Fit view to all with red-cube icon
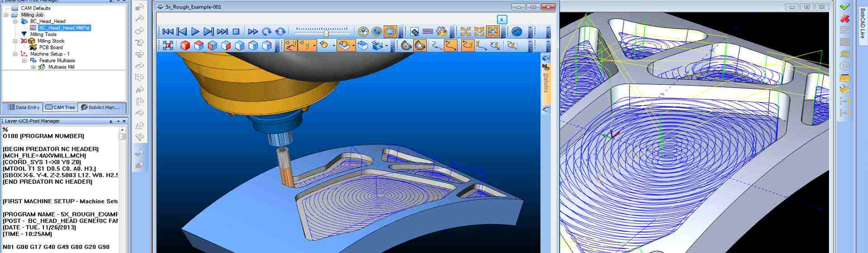 coord(168,46)
